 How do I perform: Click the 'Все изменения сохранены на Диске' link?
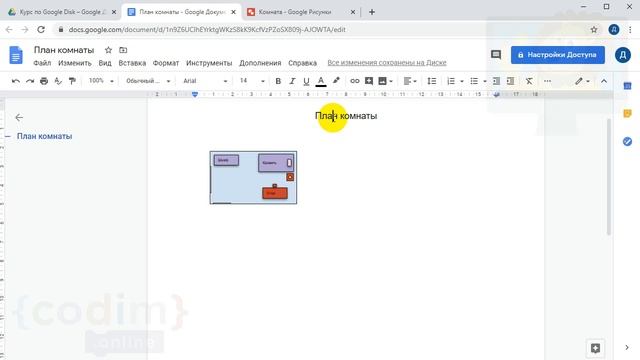387,63
